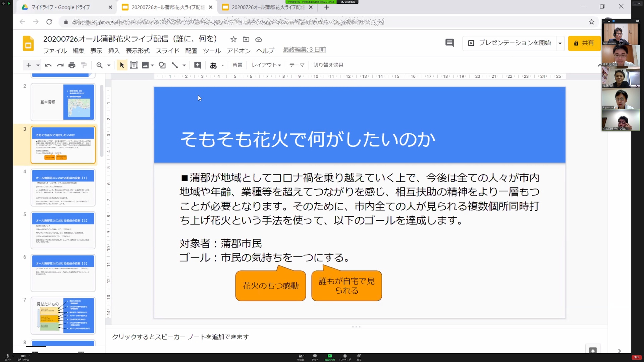
Task: Select slide 5 thumbnail in filmstrip
Action: (x=63, y=230)
